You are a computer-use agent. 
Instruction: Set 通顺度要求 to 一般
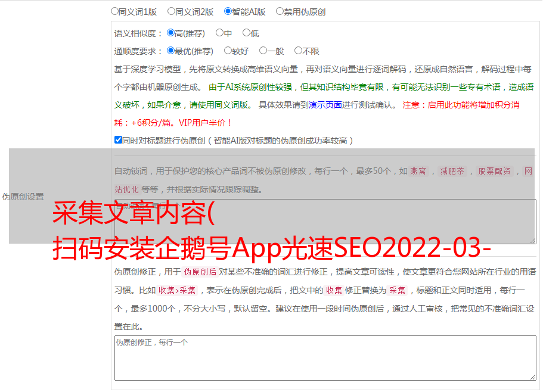[x=263, y=51]
